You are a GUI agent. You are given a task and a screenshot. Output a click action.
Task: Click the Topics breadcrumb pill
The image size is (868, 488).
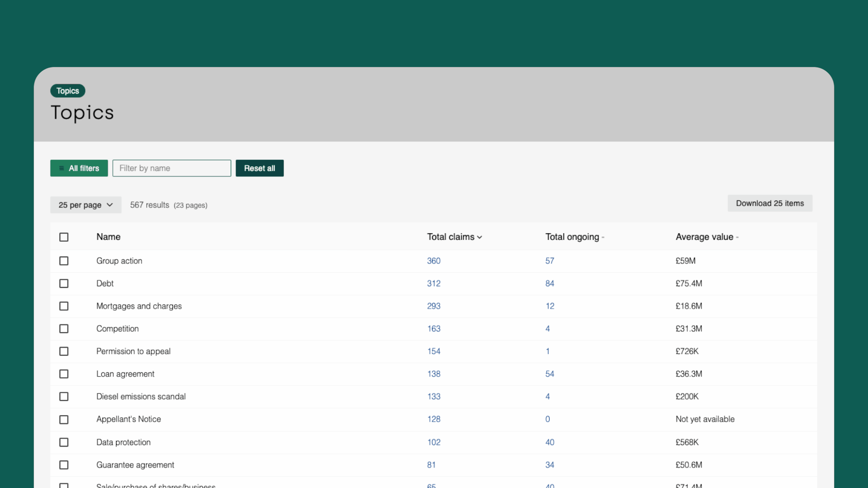(68, 91)
